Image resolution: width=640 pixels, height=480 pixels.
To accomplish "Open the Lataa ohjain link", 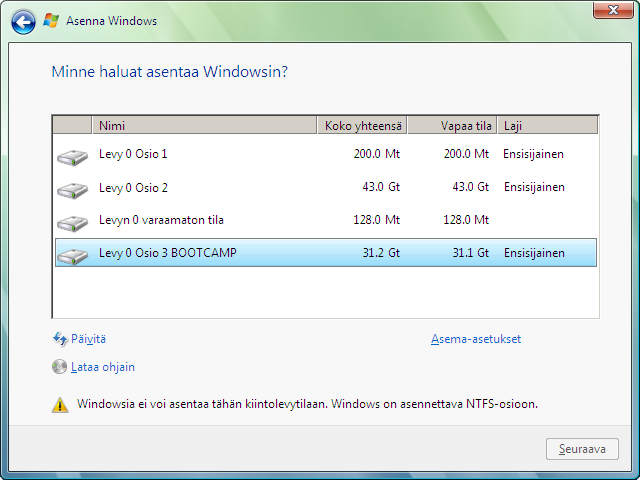I will 103,367.
